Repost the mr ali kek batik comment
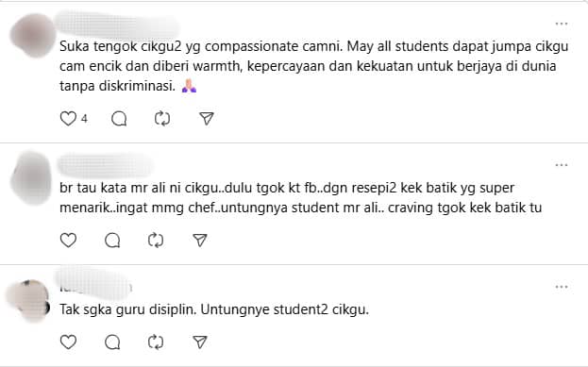588x367 pixels. 156,241
